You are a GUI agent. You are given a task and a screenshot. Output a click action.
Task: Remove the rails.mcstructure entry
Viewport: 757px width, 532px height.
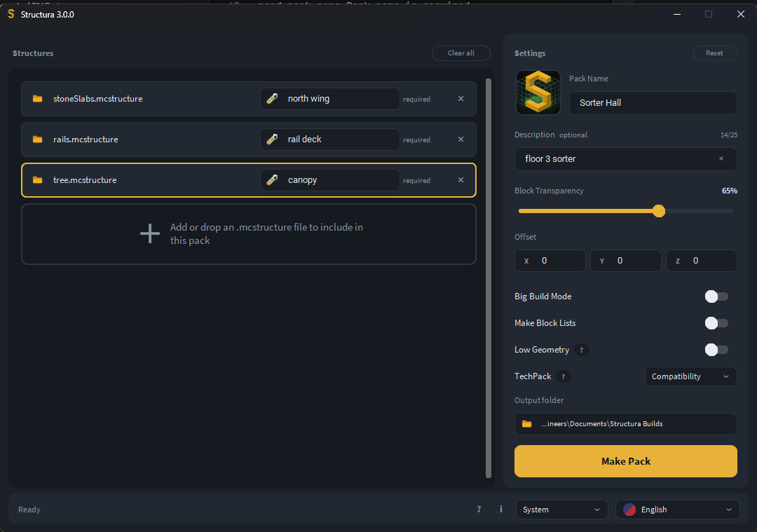(x=461, y=139)
